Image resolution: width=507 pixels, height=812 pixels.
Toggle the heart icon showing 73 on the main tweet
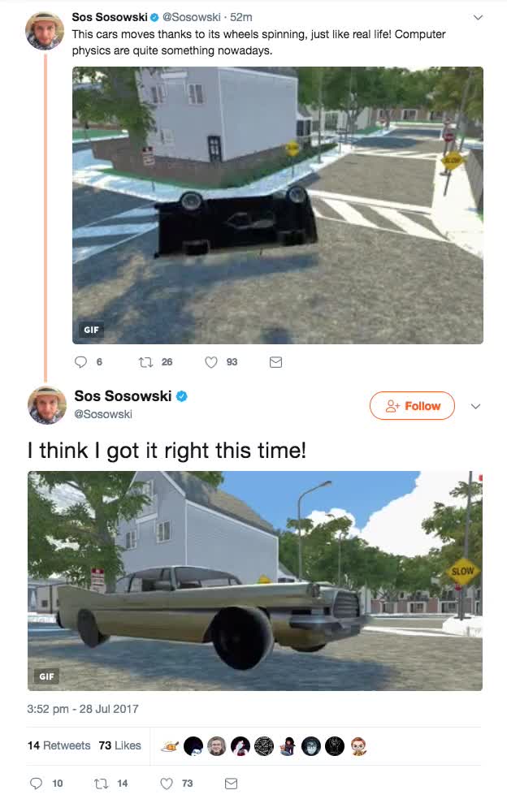pyautogui.click(x=167, y=783)
